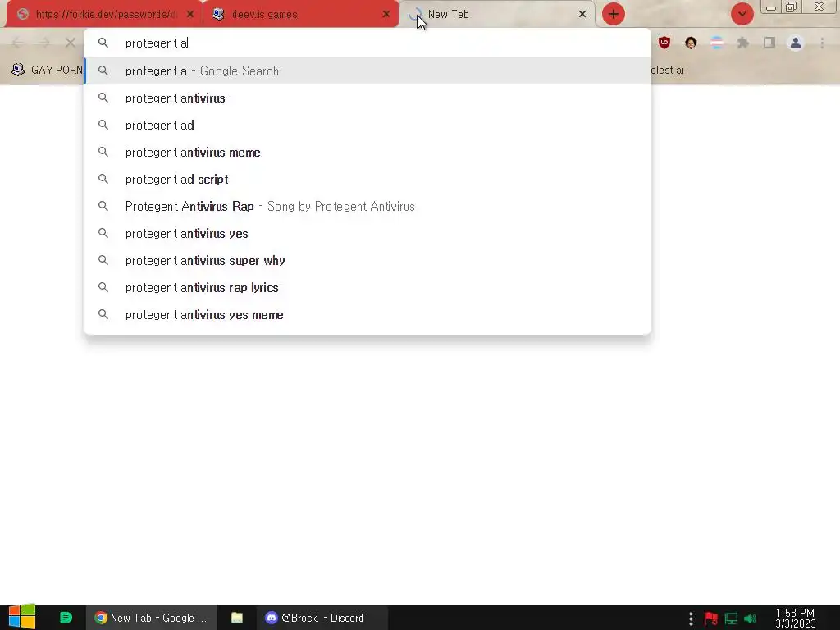
Task: Choose the 'protegent antivirus' suggestion
Action: pos(367,98)
